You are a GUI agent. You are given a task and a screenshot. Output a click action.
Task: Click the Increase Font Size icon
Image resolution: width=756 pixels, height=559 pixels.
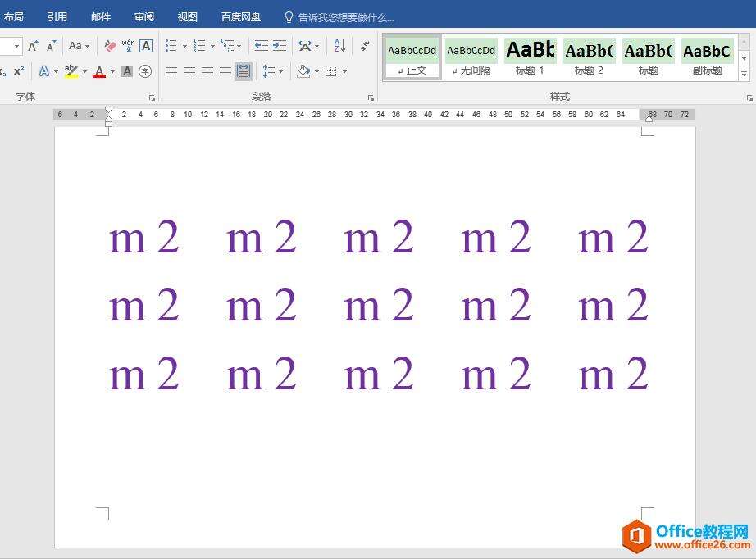click(33, 45)
